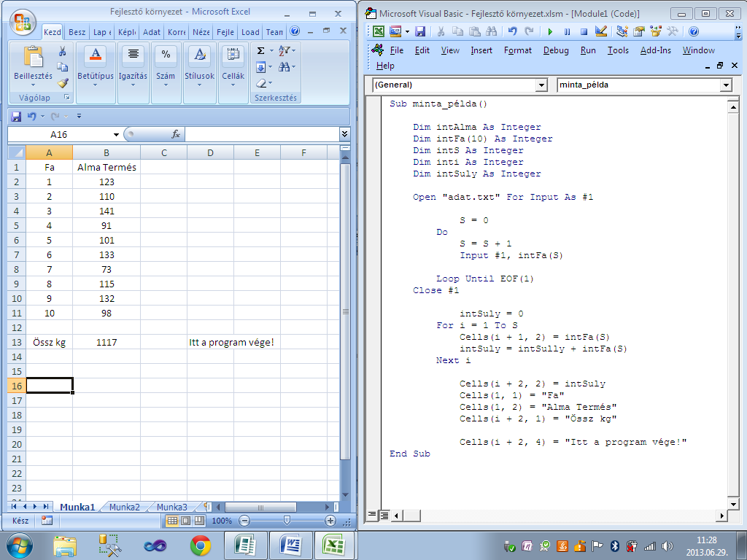Image resolution: width=747 pixels, height=560 pixels.
Task: Click the formula bar input field
Action: coord(262,134)
